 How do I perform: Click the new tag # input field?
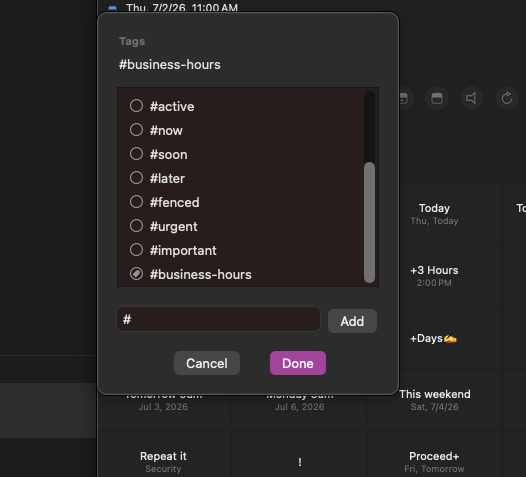coord(218,319)
